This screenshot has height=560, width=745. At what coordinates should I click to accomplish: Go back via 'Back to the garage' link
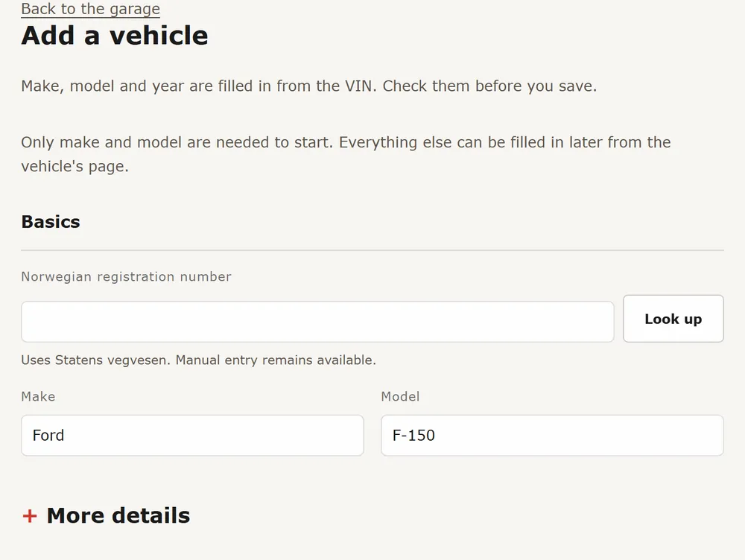[90, 8]
